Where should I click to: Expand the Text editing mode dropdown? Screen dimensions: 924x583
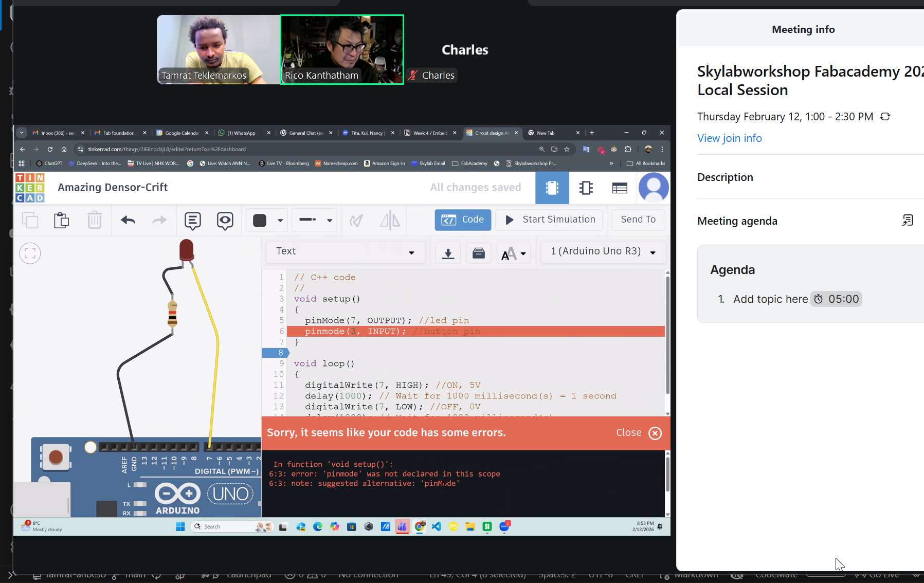pyautogui.click(x=346, y=252)
